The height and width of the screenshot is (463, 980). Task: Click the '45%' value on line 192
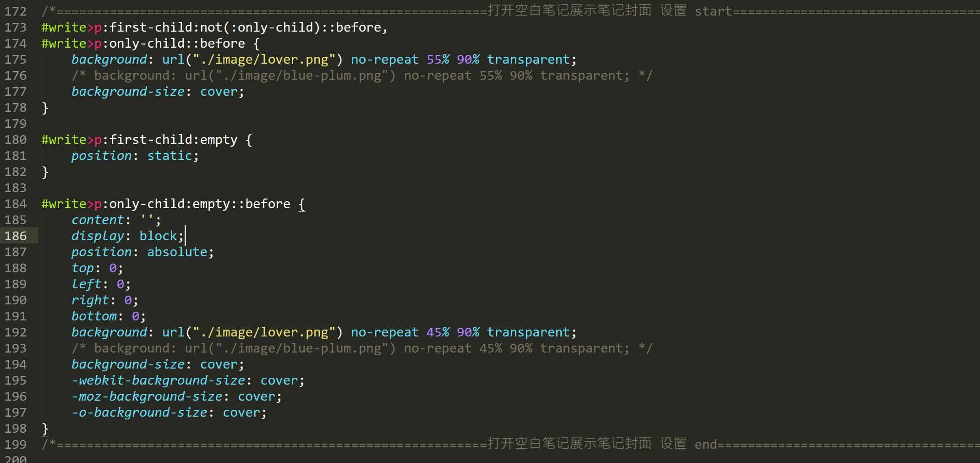(438, 332)
